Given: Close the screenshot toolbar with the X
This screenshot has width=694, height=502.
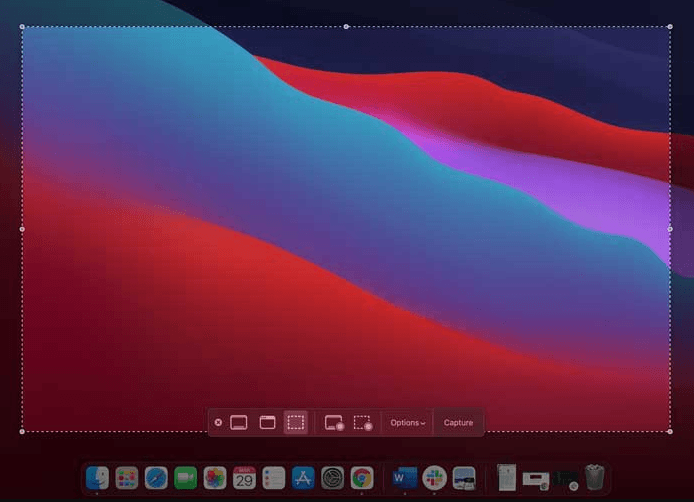Looking at the screenshot, I should pos(218,422).
